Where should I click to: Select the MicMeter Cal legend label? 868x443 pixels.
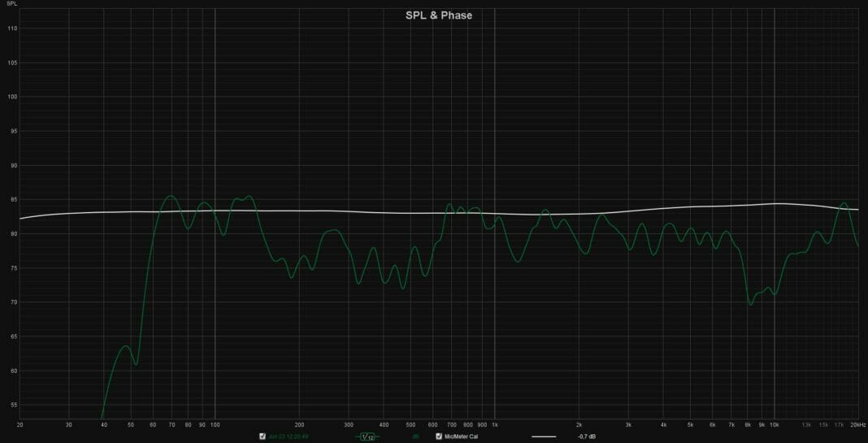[x=461, y=437]
